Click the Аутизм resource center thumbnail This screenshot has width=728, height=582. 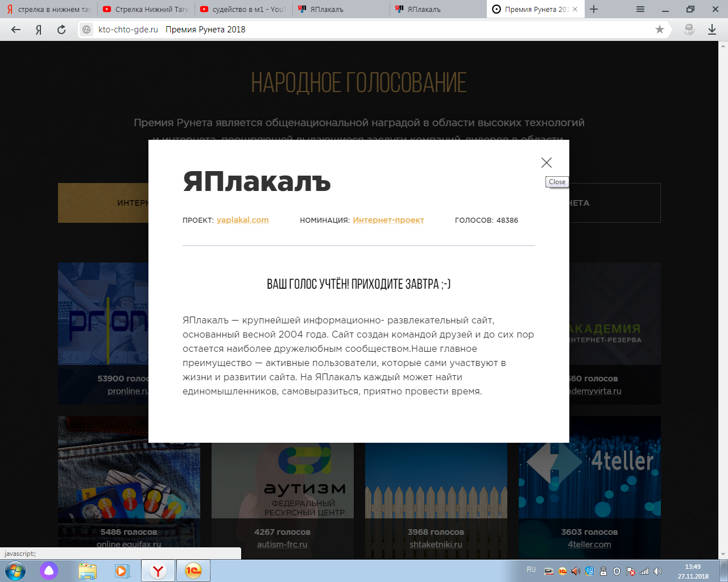point(283,480)
